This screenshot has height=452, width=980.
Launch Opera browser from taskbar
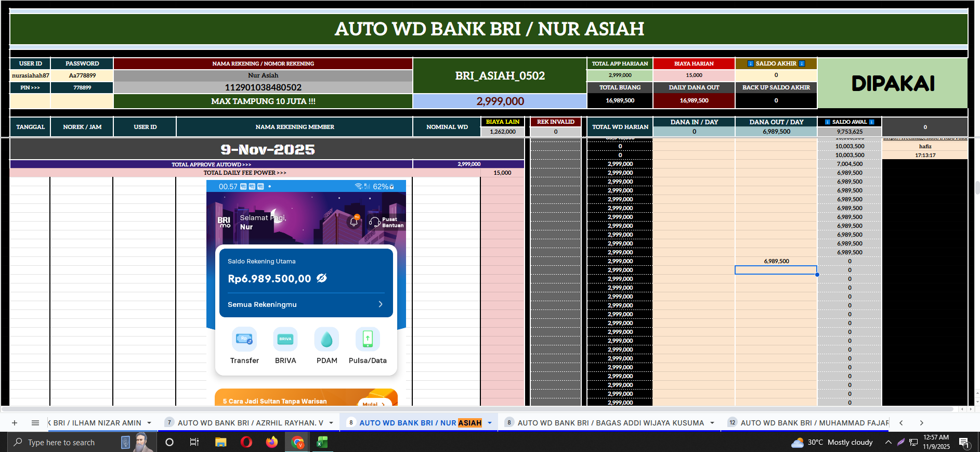(246, 442)
